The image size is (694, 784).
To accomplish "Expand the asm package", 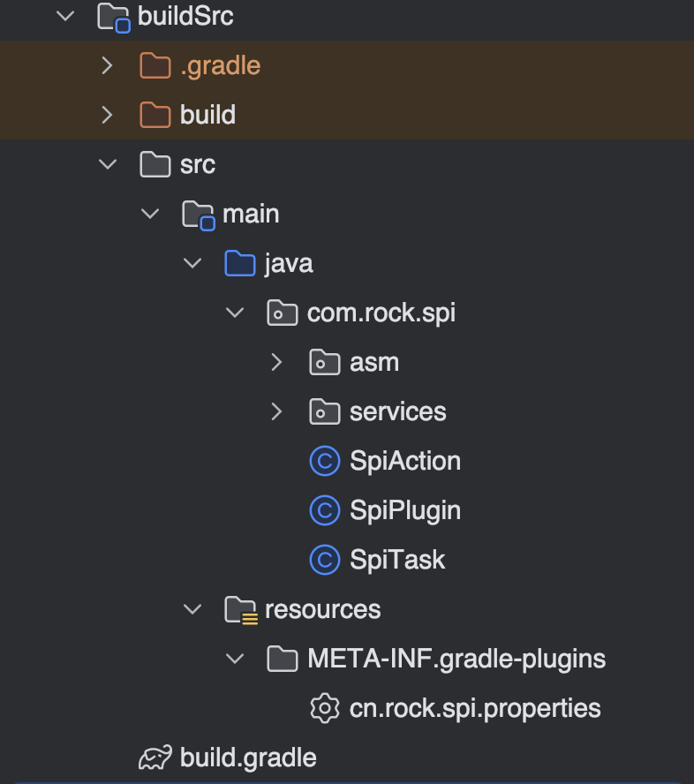I will (276, 361).
